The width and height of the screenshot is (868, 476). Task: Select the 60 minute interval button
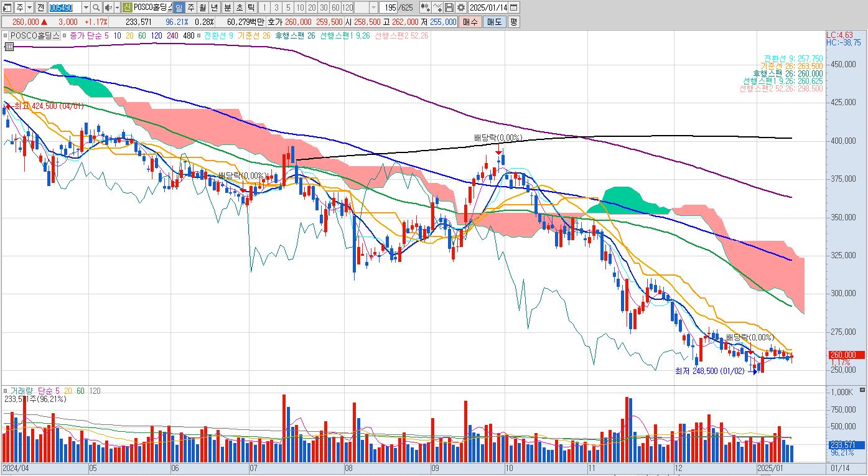[335, 7]
